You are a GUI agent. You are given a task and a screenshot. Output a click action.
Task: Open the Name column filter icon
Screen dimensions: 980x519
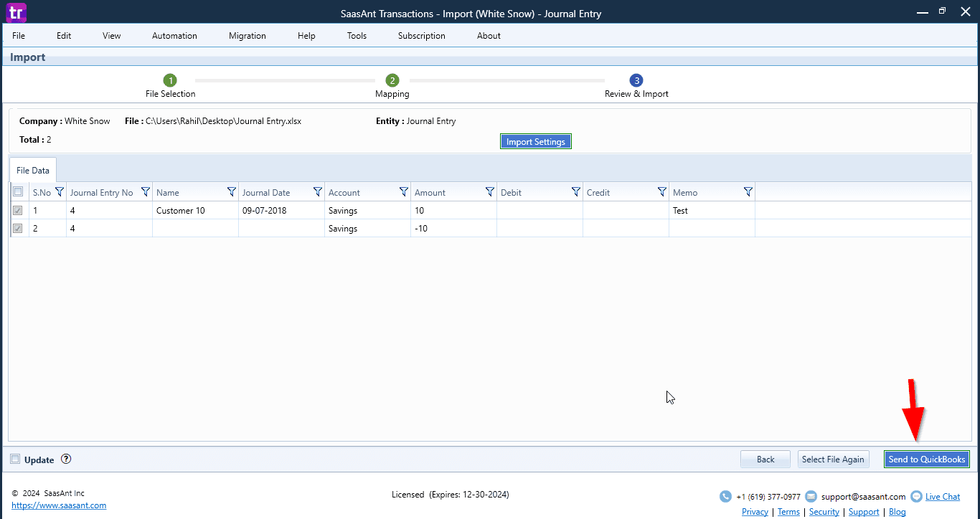232,192
